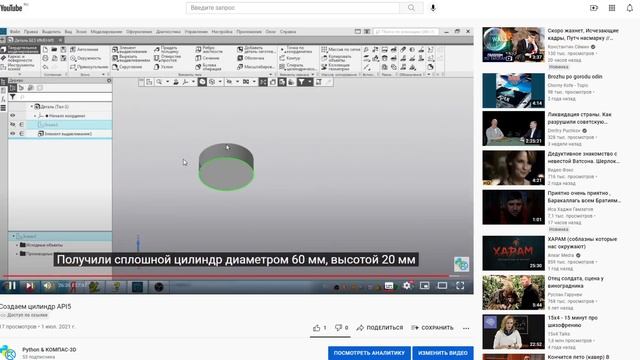Click the YouTube search input field
The height and width of the screenshot is (360, 640).
293,8
